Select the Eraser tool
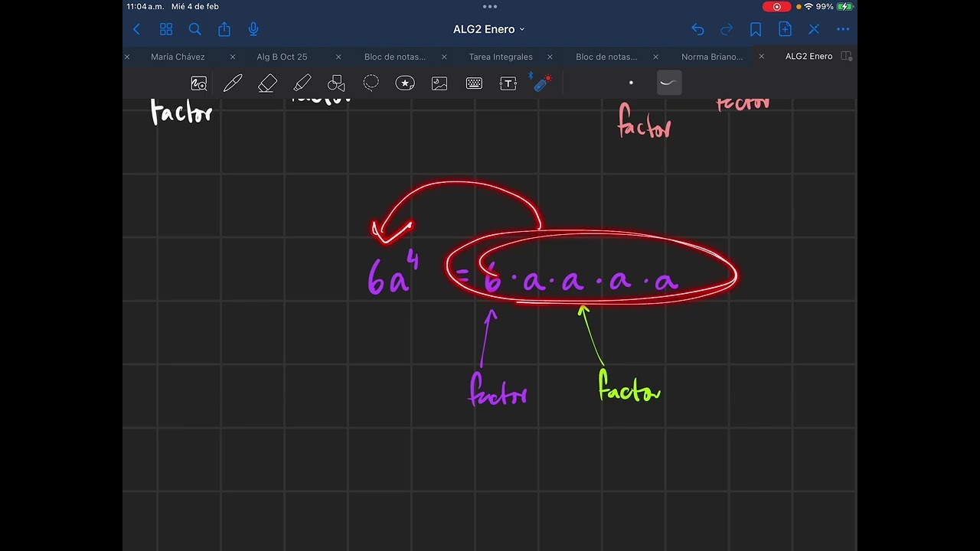 (267, 83)
